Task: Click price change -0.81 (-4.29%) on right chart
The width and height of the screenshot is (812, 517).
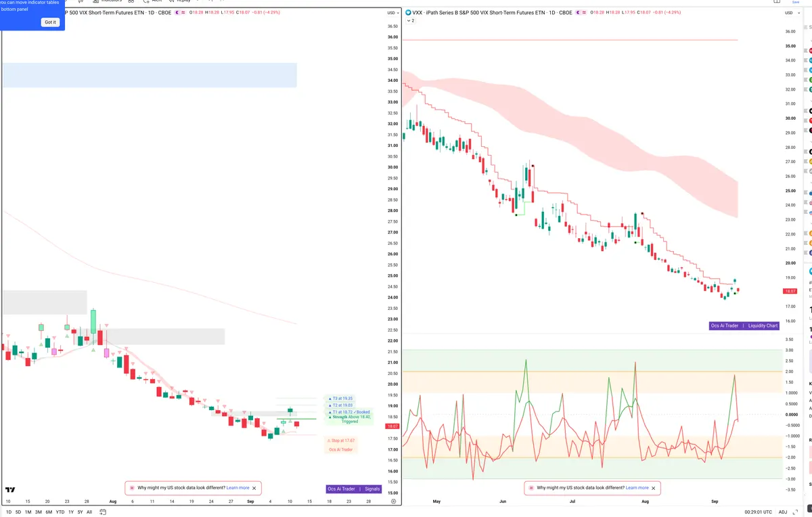Action: [x=667, y=13]
